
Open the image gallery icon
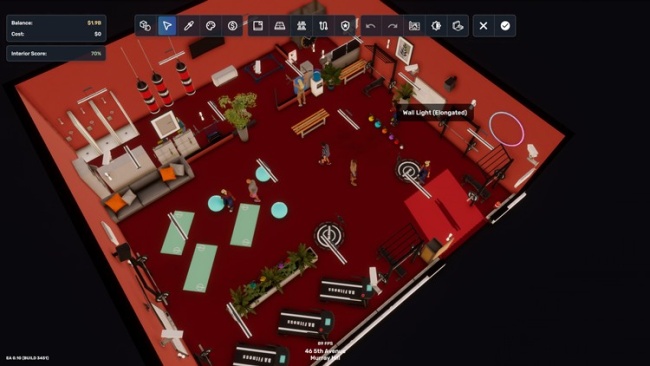pyautogui.click(x=414, y=26)
